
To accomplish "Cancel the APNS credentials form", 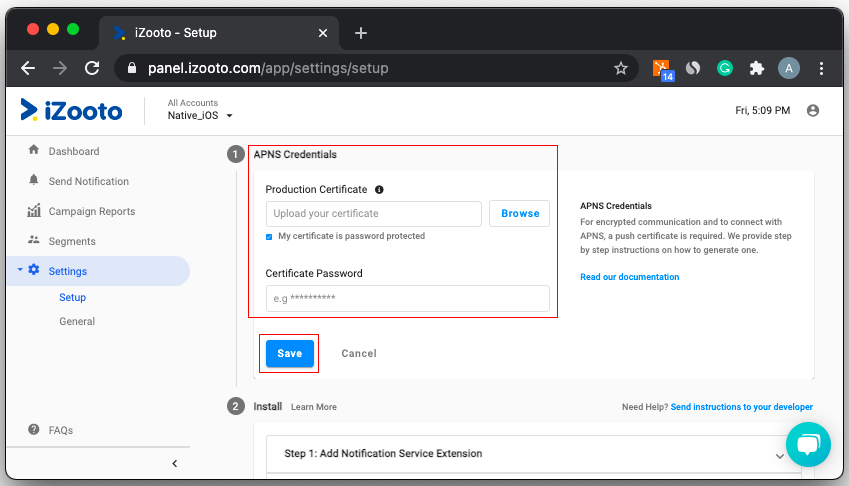I will [x=359, y=353].
